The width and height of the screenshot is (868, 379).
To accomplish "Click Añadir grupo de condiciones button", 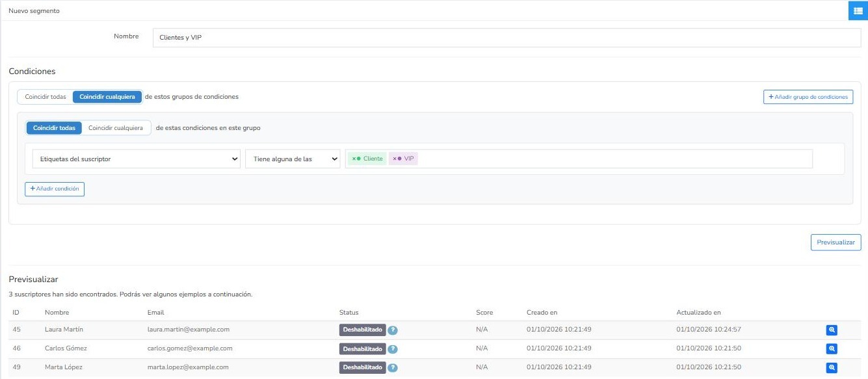I will [x=808, y=97].
